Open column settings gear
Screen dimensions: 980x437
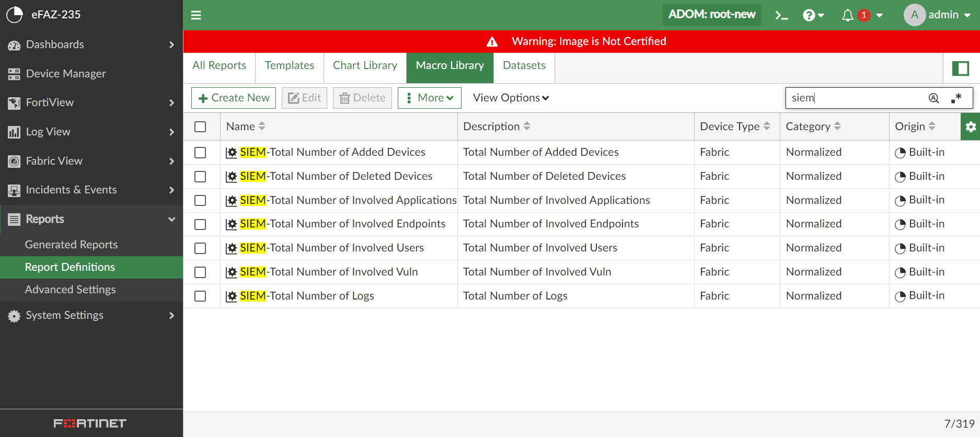pos(971,126)
